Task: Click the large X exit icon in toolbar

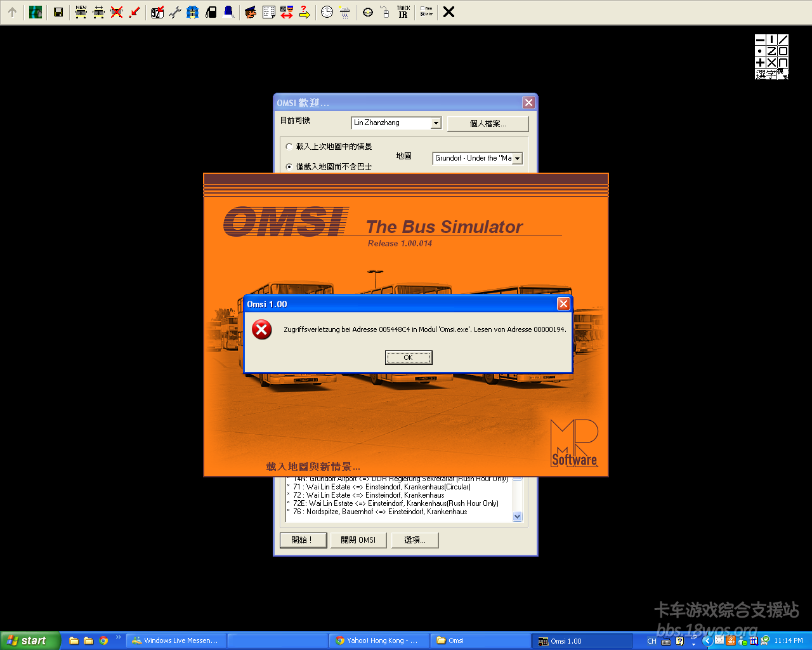Action: [x=449, y=12]
